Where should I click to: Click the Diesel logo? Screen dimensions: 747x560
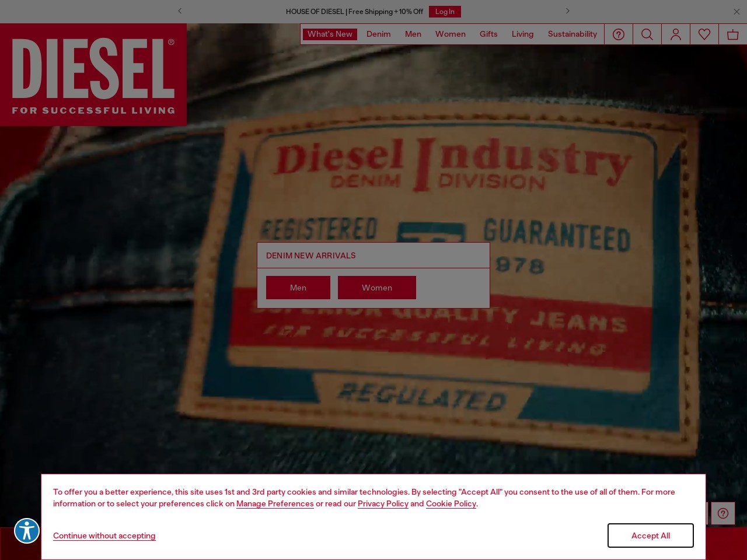pyautogui.click(x=93, y=75)
